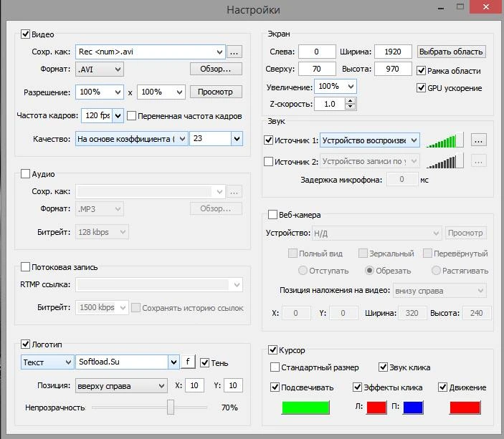This screenshot has width=504, height=439.
Task: Open the Источник 1 device dropdown
Action: click(x=370, y=140)
